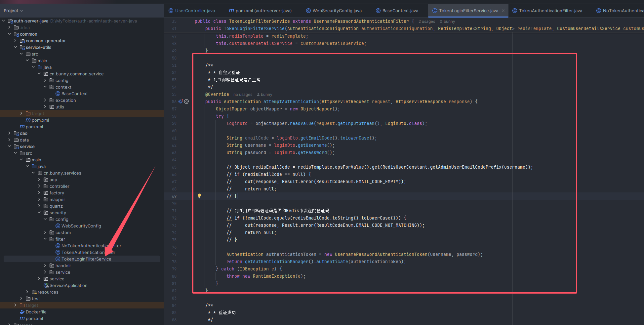Expand the factory package
Screen dimensions: 644x325
(39, 193)
